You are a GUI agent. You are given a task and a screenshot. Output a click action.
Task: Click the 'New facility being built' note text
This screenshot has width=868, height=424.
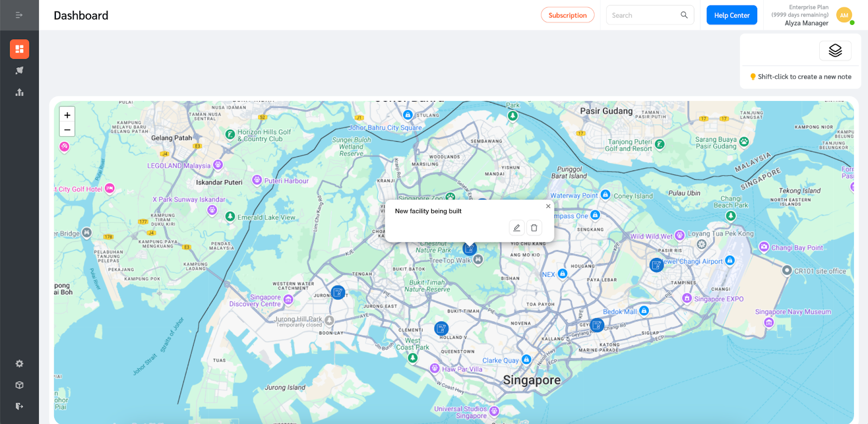pyautogui.click(x=428, y=211)
